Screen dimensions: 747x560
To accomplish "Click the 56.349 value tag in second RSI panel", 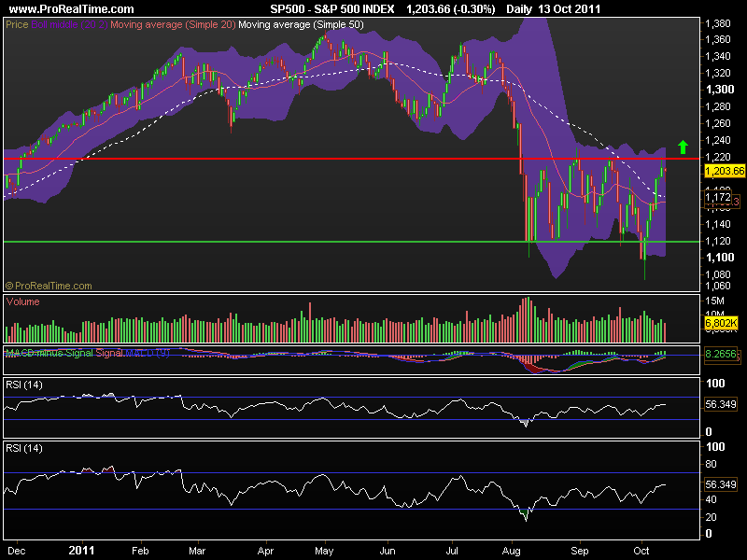I will coord(721,484).
